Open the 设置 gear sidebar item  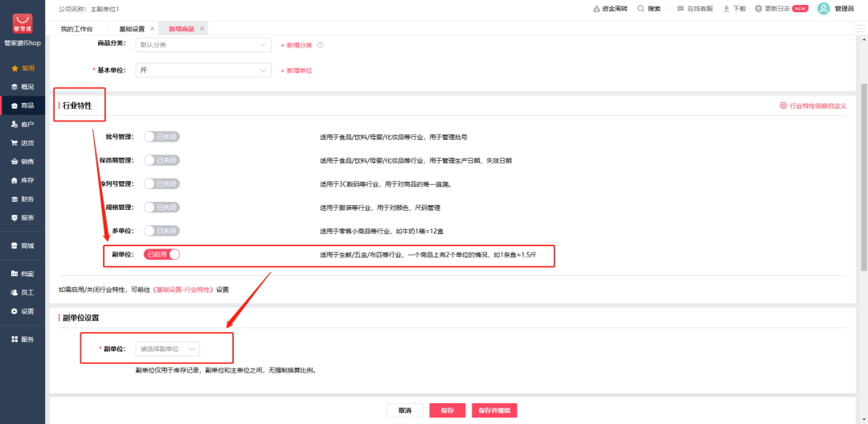(23, 311)
